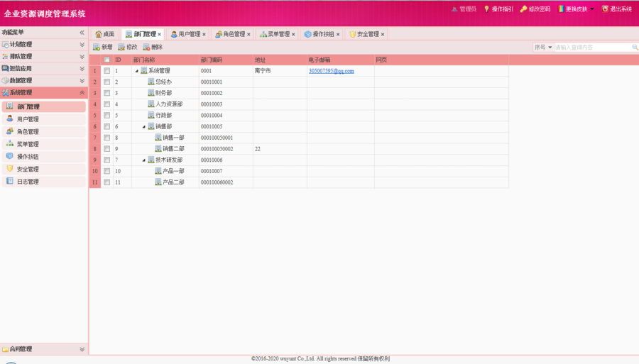Open the 305007595@qq.com email link

pos(332,71)
